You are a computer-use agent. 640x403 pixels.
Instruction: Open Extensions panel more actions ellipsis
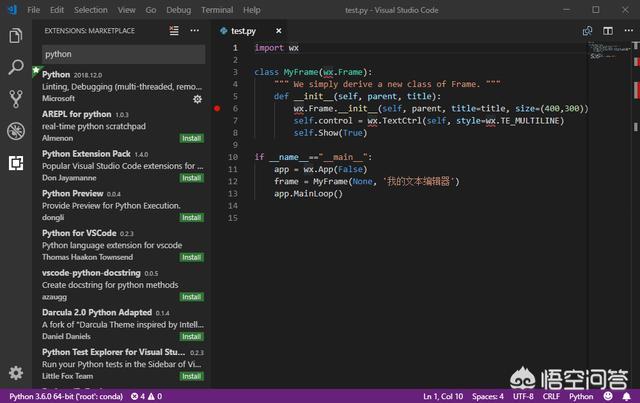pos(195,31)
